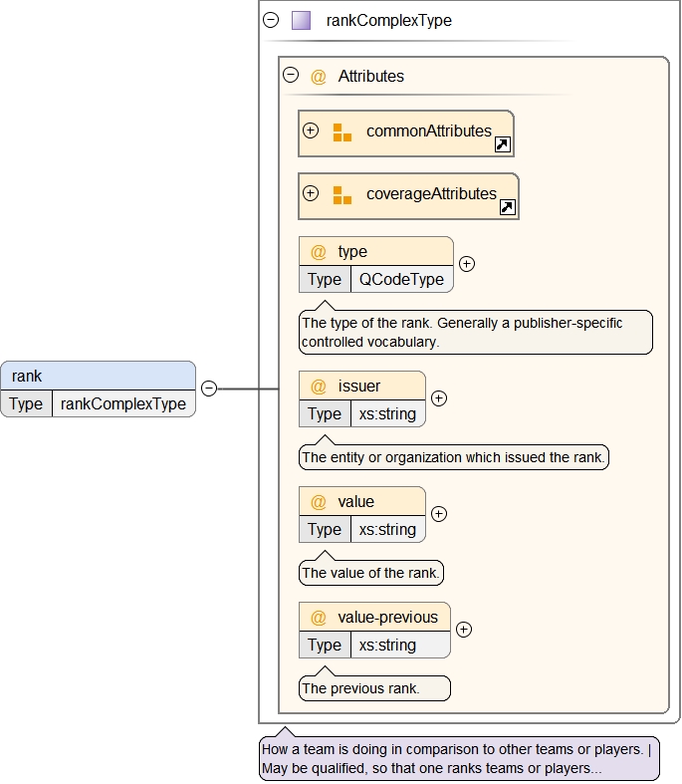This screenshot has width=682, height=784.
Task: Follow the commonAttributes reference arrow icon
Action: click(x=503, y=145)
